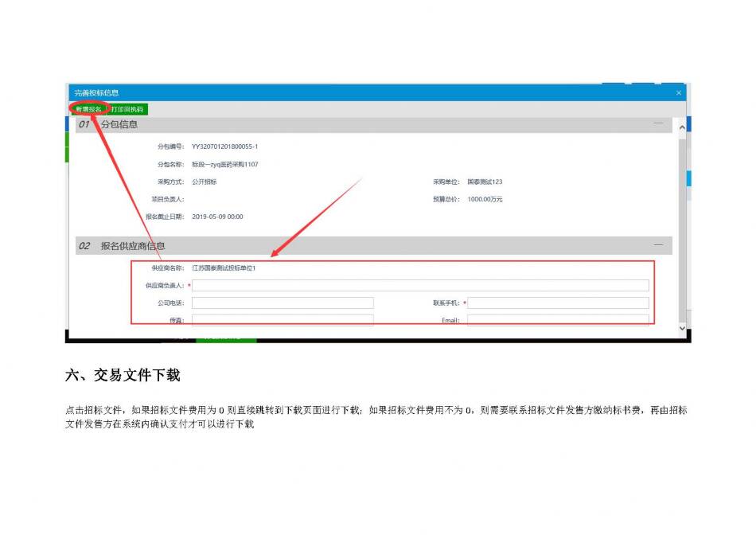
Task: Focus the 公司电话 input field
Action: point(283,303)
